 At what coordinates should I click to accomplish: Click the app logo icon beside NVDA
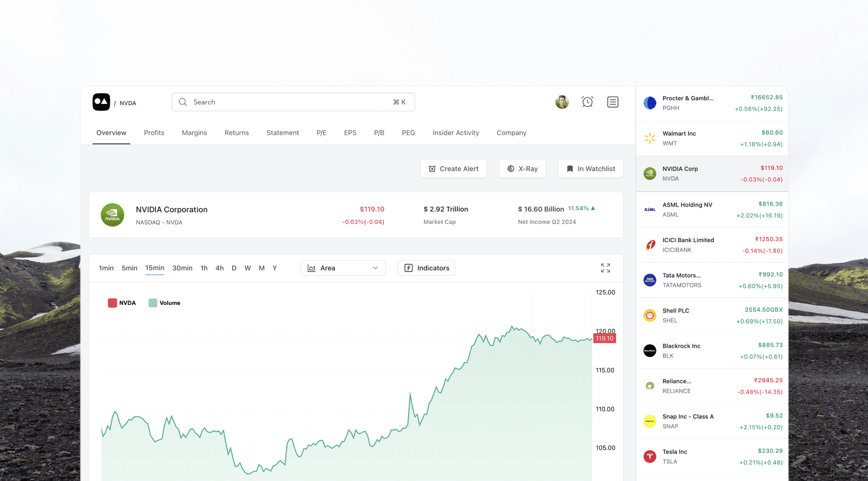[101, 102]
